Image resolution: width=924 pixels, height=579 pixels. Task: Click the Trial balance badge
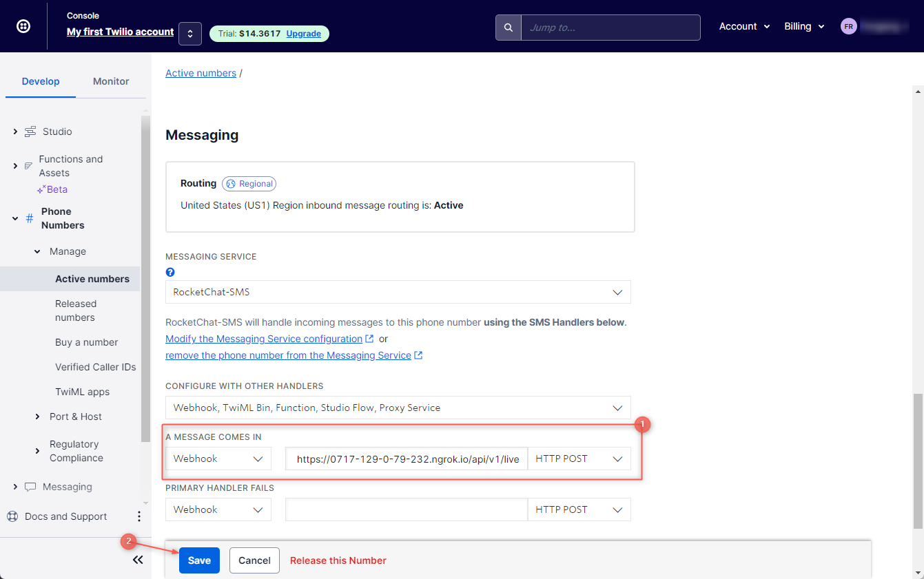pyautogui.click(x=269, y=34)
